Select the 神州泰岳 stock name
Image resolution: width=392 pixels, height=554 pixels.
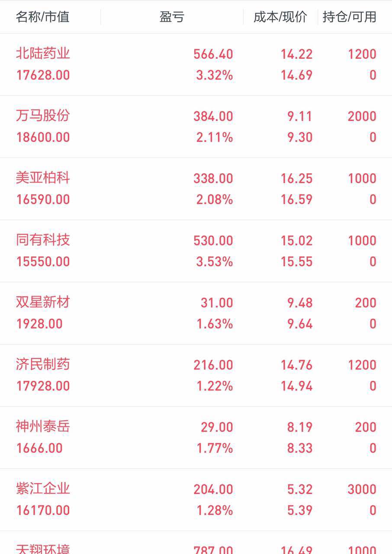[x=43, y=426]
